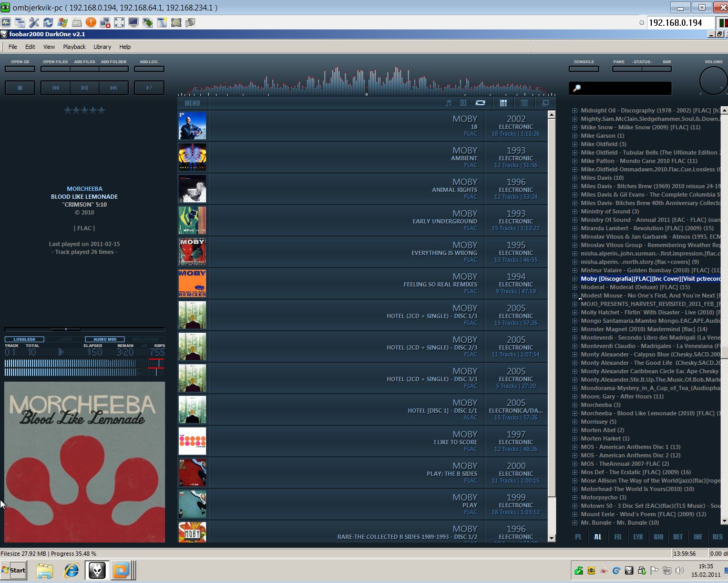The height and width of the screenshot is (583, 728).
Task: Open the MENU button above the album list
Action: coord(192,103)
